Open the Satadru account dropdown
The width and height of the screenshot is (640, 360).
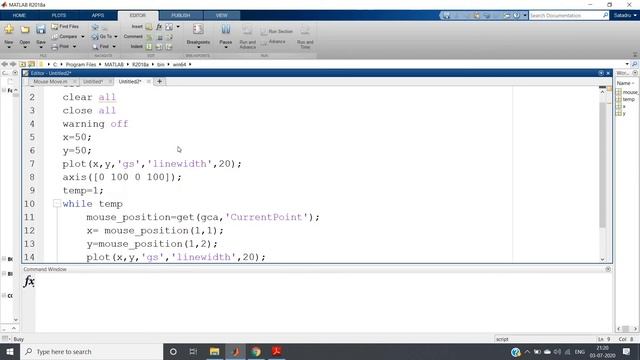(x=625, y=16)
